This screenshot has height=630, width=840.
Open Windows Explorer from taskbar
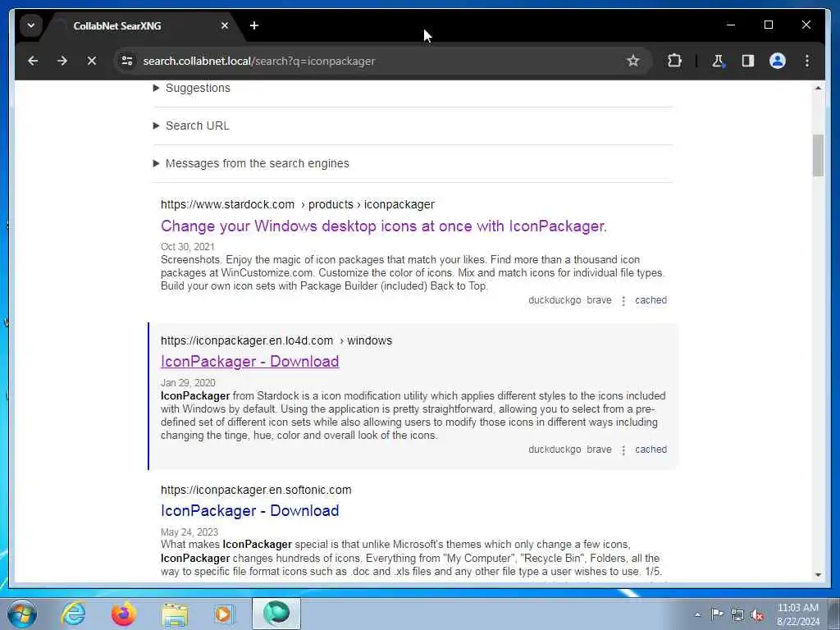[175, 614]
